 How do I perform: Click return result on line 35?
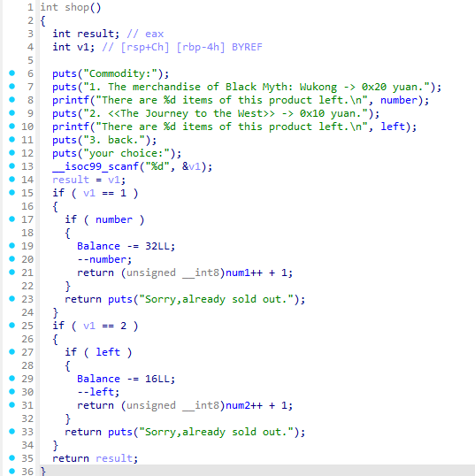95,458
